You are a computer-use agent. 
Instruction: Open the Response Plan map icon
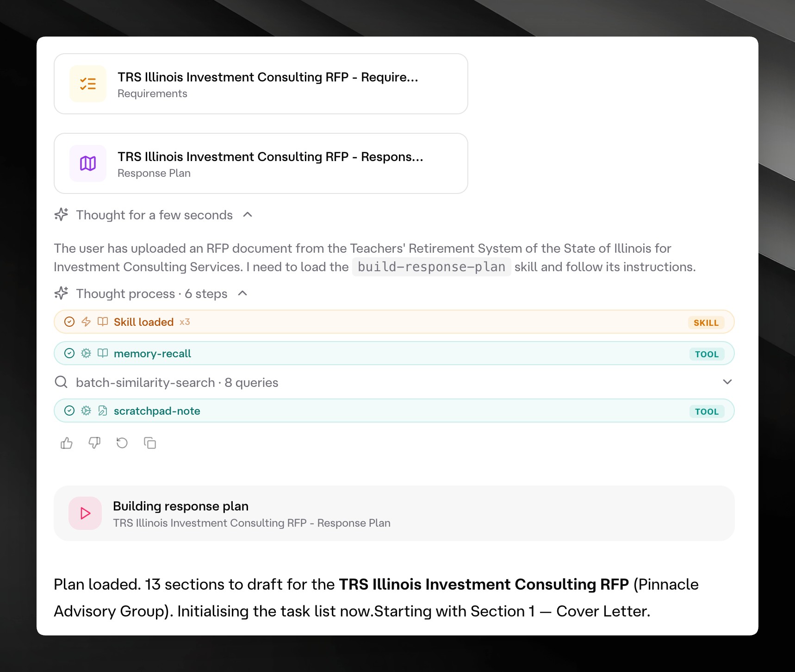[88, 163]
